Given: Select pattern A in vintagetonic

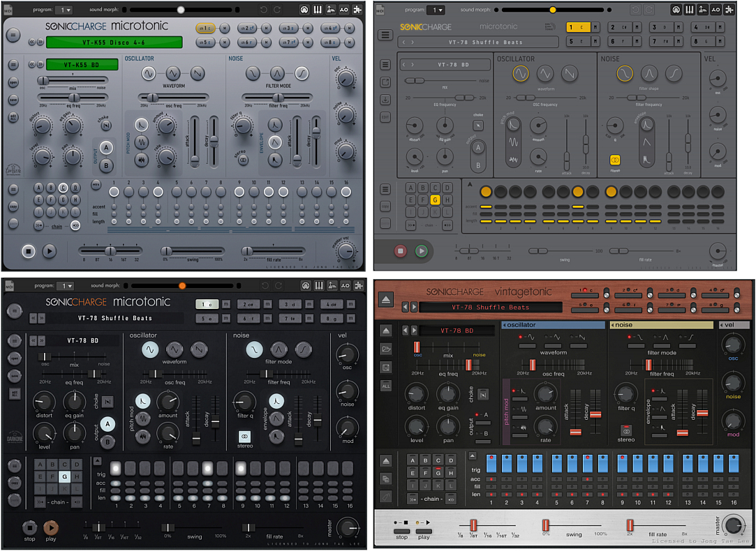Looking at the screenshot, I should click(x=413, y=460).
